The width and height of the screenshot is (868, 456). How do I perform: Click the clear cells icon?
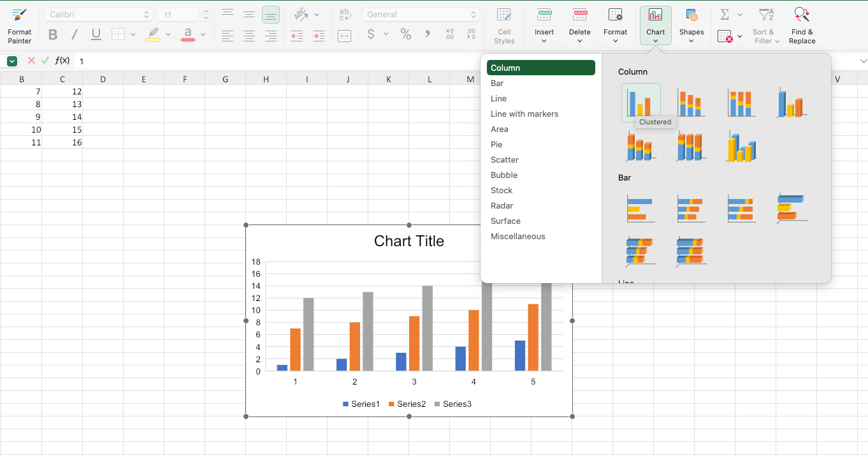(725, 37)
